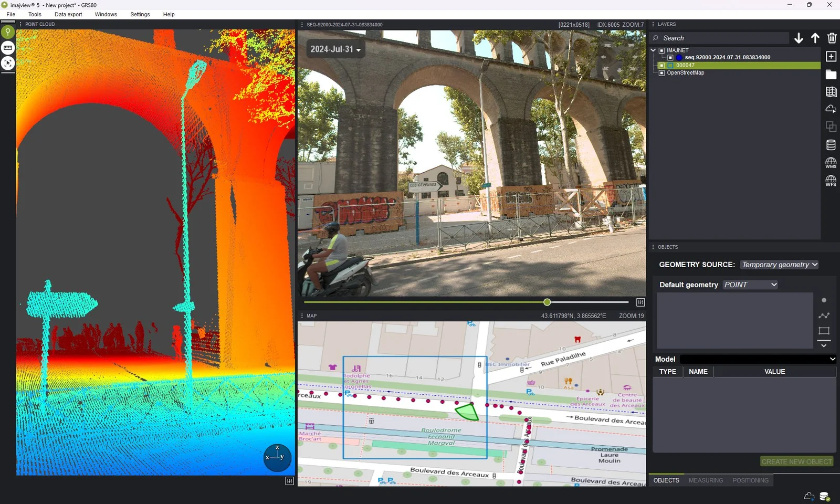Select the ruler measuring tool
This screenshot has width=840, height=504.
8,48
